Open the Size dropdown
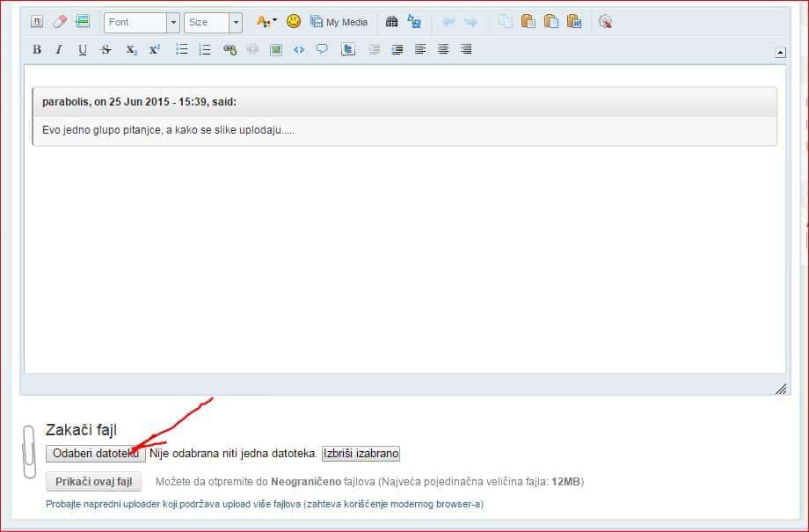809x532 pixels. click(x=213, y=22)
